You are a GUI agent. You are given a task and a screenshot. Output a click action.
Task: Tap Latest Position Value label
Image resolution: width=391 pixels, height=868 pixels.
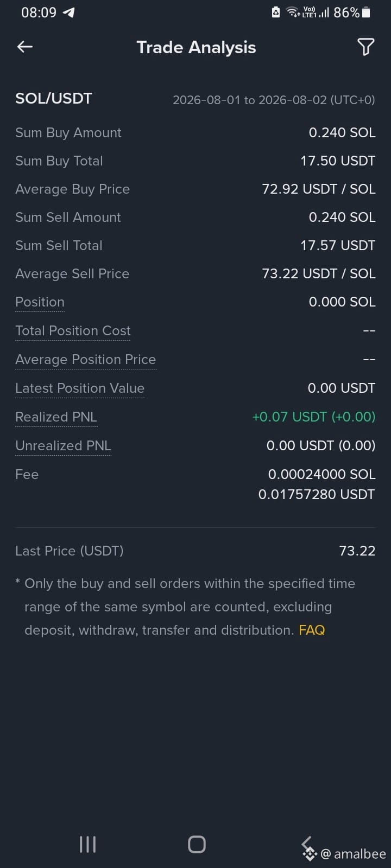pos(80,388)
